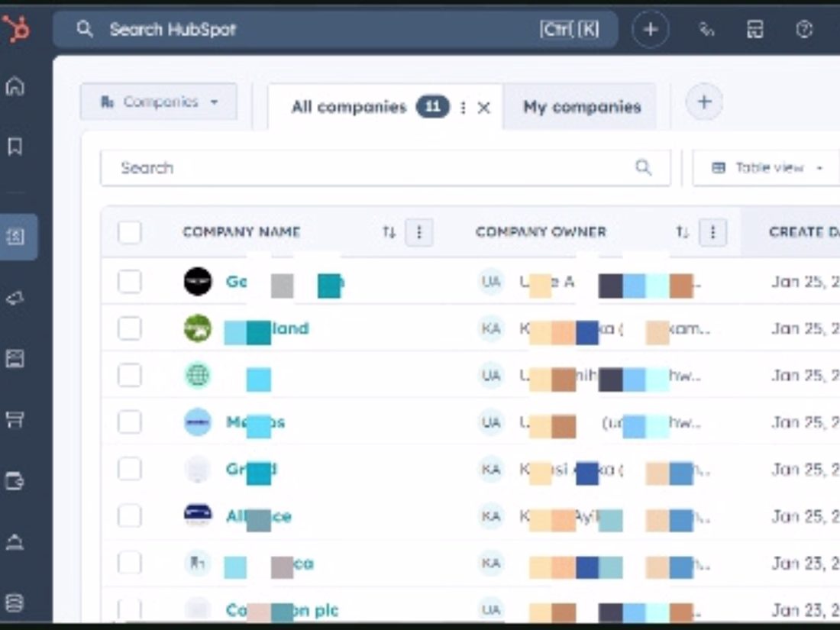Click the Ctrl K shortcut hint
This screenshot has height=630, width=840.
point(570,30)
